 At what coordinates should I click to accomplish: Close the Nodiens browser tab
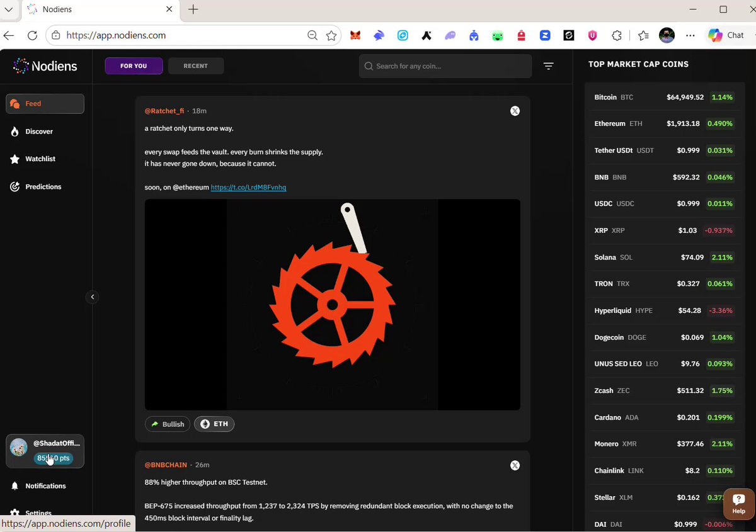click(169, 9)
